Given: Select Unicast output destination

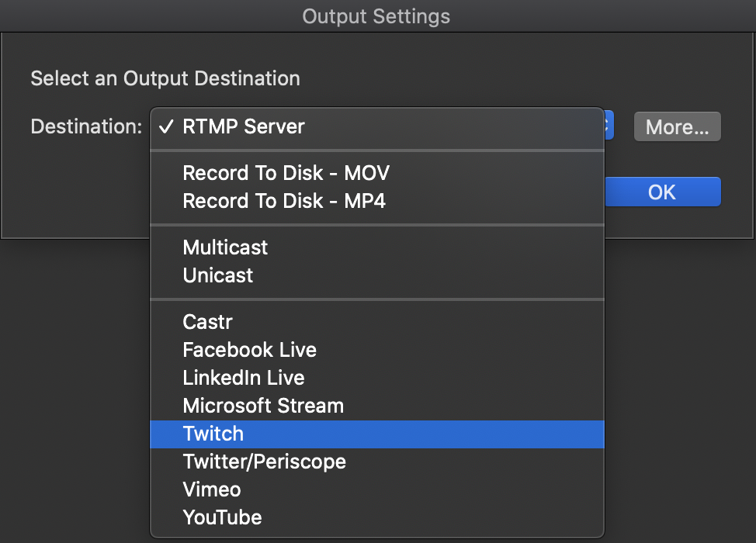Looking at the screenshot, I should pyautogui.click(x=217, y=275).
